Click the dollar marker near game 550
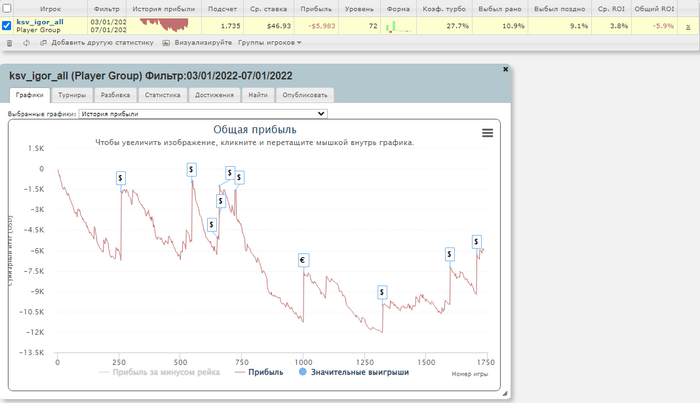Viewport: 700px width, 403px height. [x=192, y=170]
